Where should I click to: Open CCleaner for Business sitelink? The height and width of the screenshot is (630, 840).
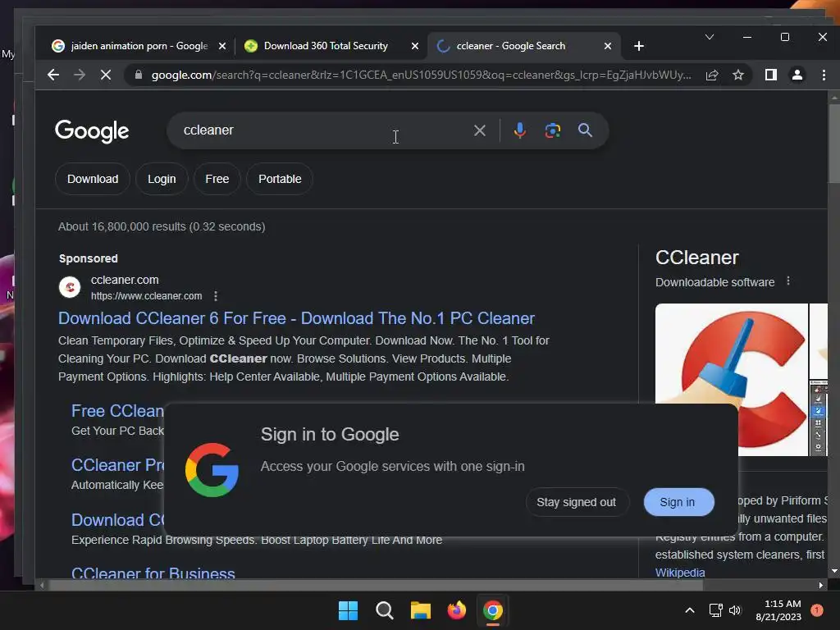[153, 573]
